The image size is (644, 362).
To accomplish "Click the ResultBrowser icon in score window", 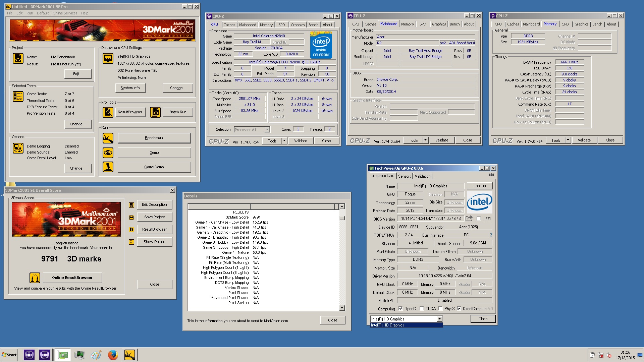I will tap(131, 230).
